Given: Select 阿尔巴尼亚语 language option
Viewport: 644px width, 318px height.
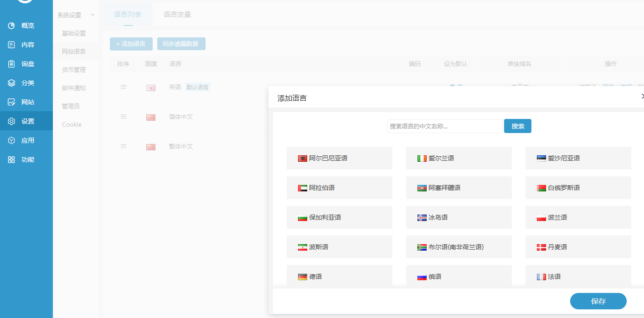Looking at the screenshot, I should pos(339,158).
